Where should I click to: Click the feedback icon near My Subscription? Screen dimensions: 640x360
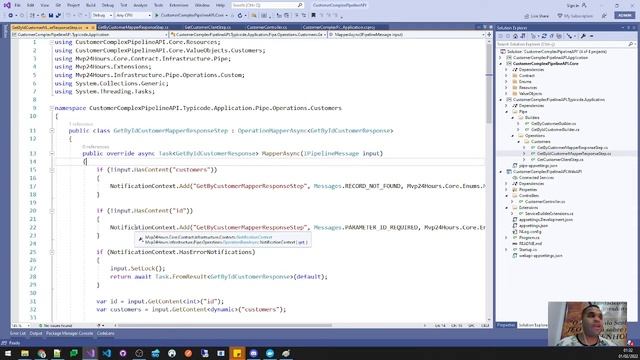[x=604, y=16]
